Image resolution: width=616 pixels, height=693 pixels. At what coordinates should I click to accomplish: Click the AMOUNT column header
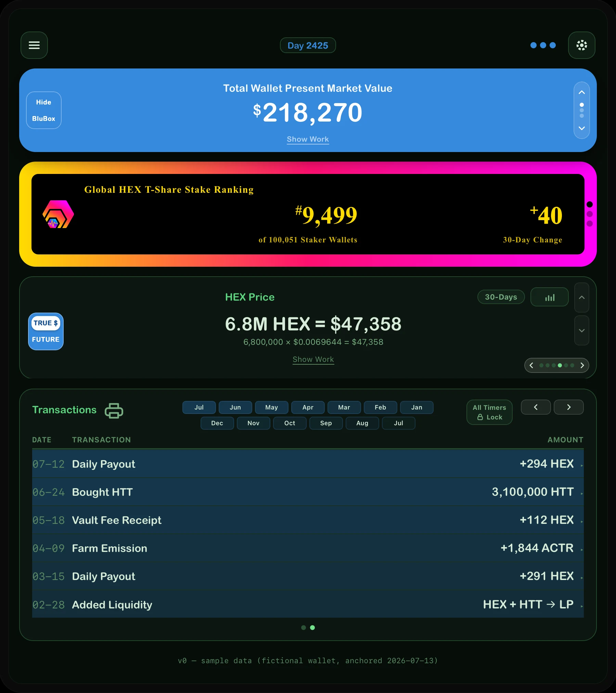(x=565, y=440)
